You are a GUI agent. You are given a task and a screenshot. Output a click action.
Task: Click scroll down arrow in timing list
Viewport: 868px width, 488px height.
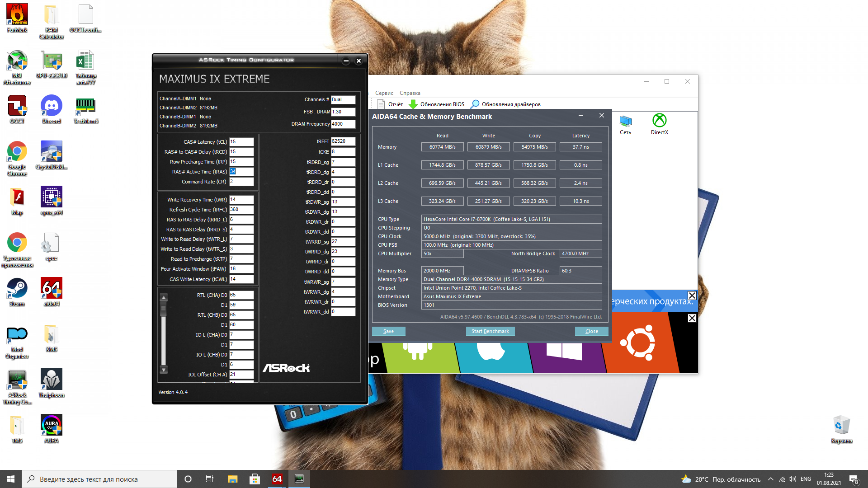click(x=164, y=370)
